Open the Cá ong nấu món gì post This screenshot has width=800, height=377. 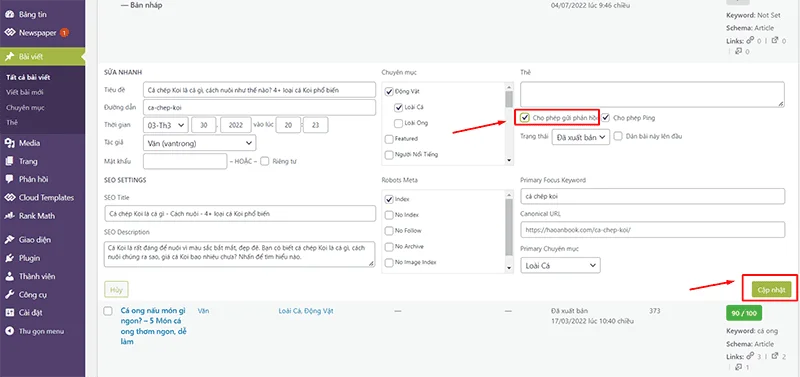click(x=154, y=326)
